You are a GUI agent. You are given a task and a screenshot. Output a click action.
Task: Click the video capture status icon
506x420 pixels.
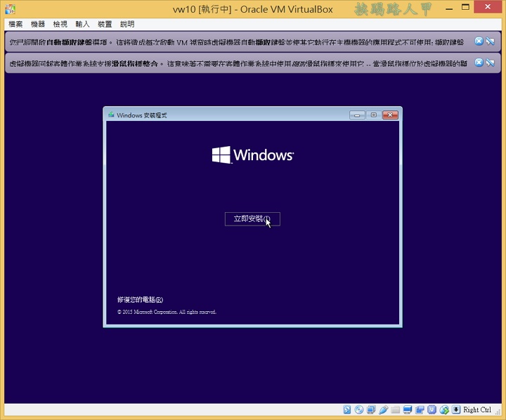[x=420, y=409]
